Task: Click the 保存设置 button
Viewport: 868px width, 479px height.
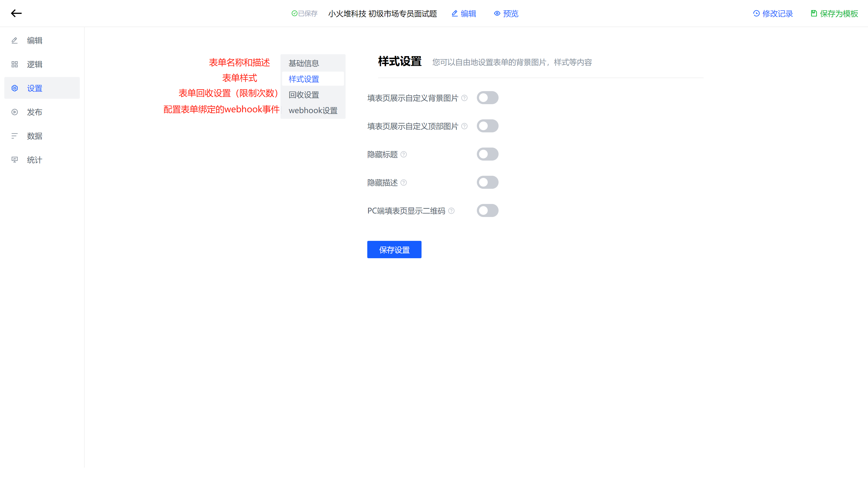Action: point(394,250)
